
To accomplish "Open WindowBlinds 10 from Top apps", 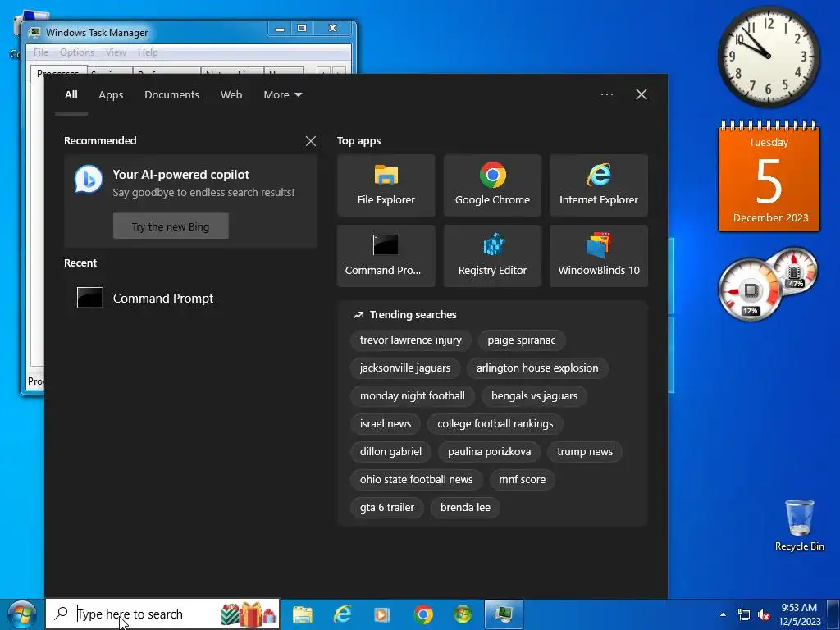I will pos(598,256).
